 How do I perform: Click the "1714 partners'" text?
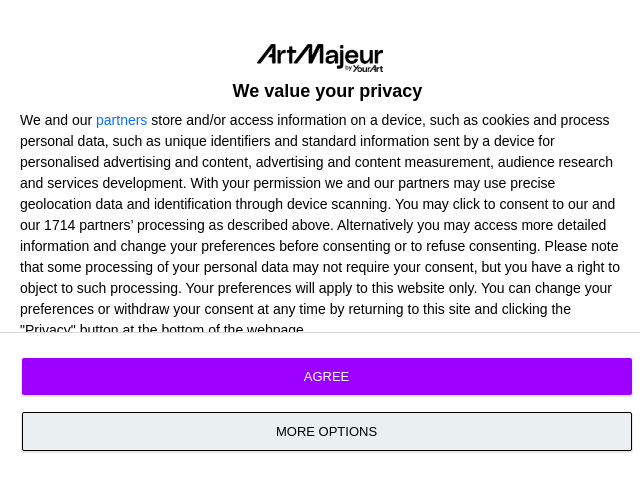[92, 225]
